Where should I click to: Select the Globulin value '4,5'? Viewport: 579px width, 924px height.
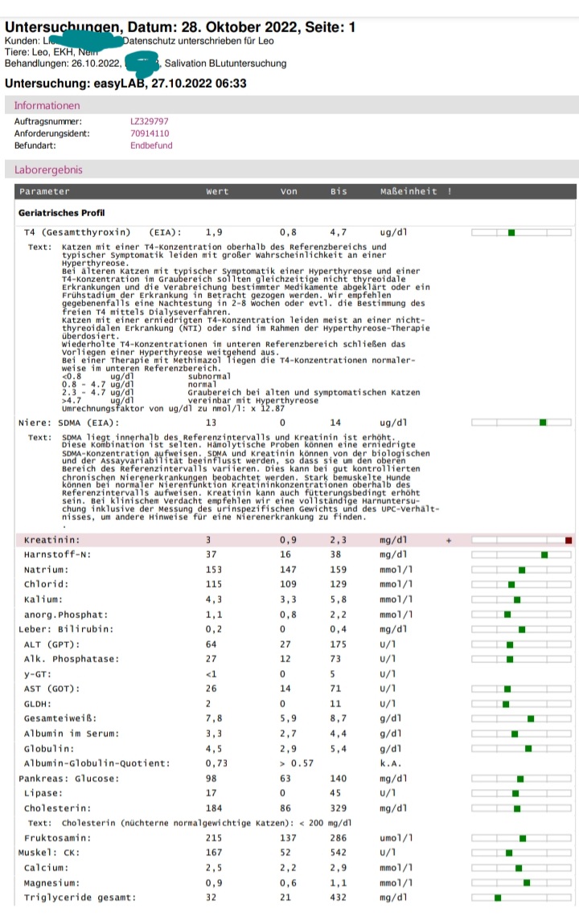[x=213, y=749]
